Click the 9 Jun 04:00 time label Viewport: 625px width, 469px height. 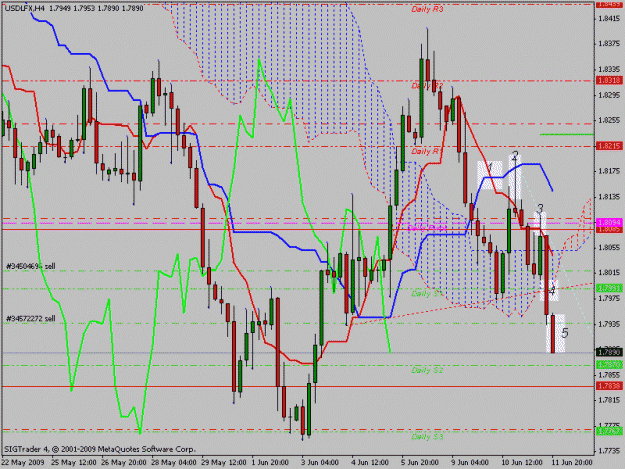tap(470, 463)
